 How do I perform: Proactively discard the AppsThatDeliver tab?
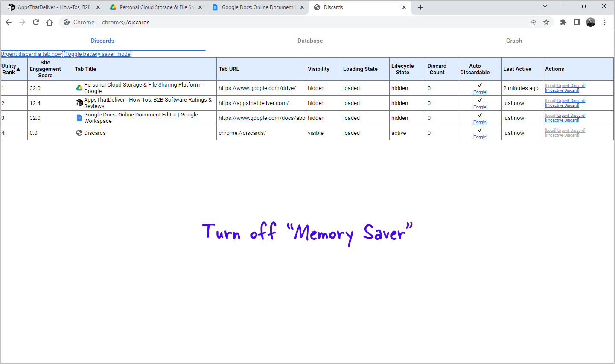(562, 105)
